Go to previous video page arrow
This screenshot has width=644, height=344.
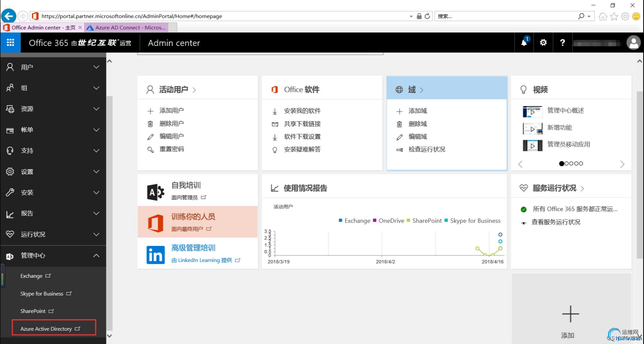(520, 164)
